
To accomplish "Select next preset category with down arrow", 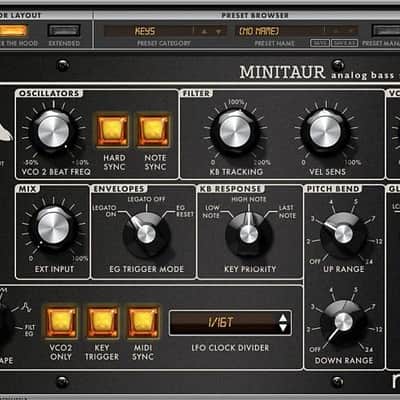I will pos(218,32).
